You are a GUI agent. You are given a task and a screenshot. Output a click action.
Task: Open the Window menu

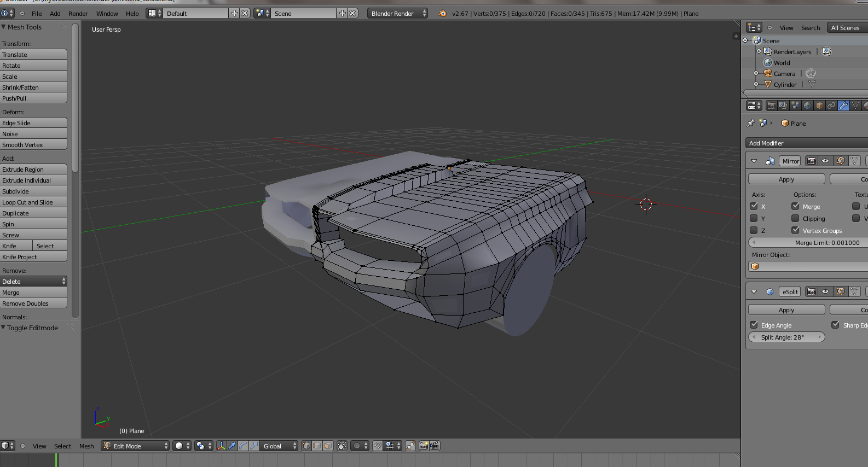coord(107,13)
